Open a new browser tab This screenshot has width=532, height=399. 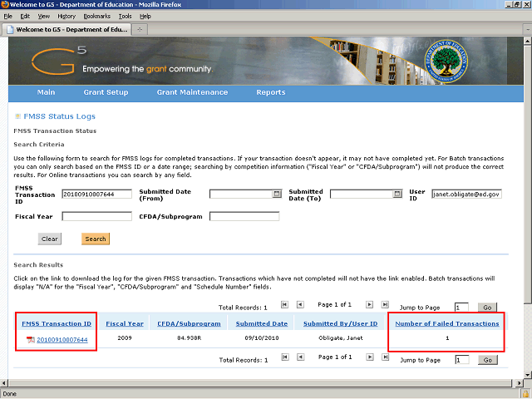pos(140,30)
